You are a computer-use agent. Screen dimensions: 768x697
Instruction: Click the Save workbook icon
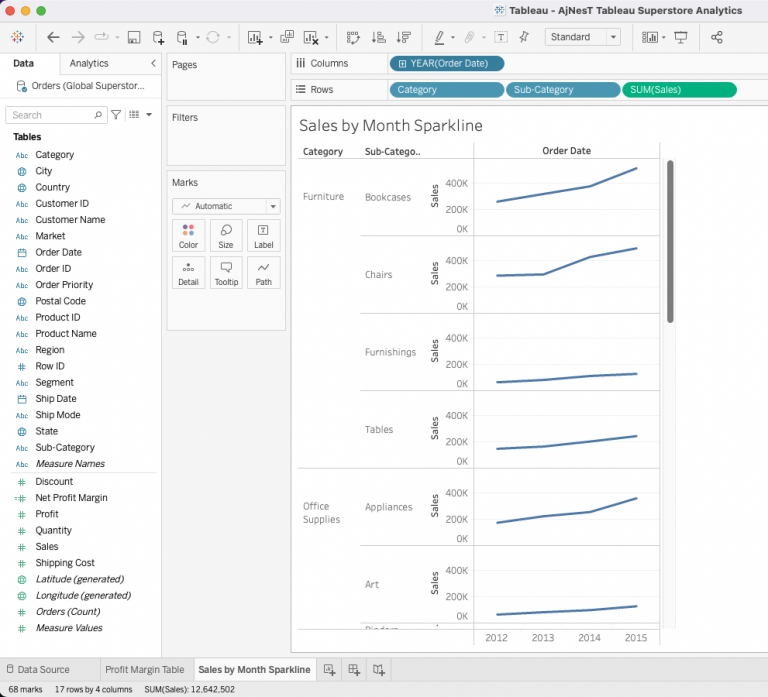(134, 37)
